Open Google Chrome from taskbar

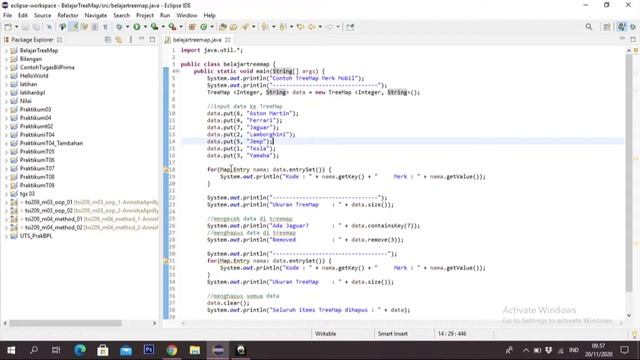tap(172, 350)
